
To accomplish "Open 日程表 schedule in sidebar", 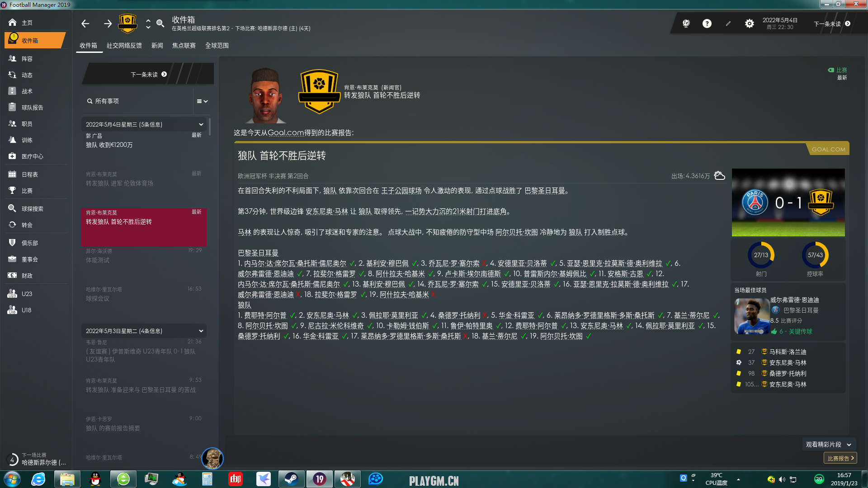I will point(36,174).
